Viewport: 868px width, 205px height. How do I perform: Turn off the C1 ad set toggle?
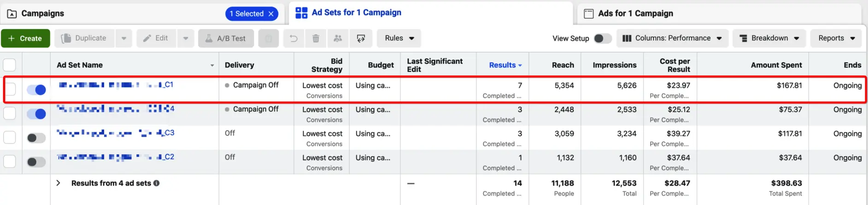point(36,90)
